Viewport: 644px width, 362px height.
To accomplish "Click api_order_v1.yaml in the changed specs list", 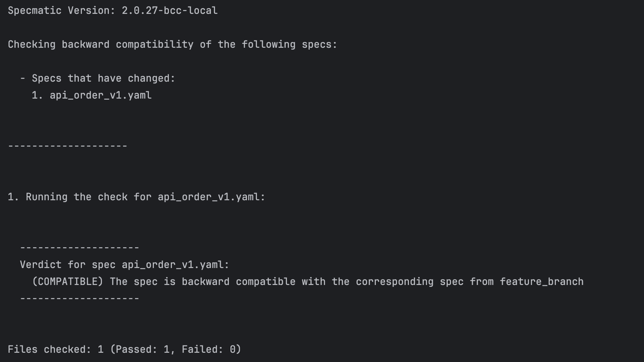I will pos(100,95).
